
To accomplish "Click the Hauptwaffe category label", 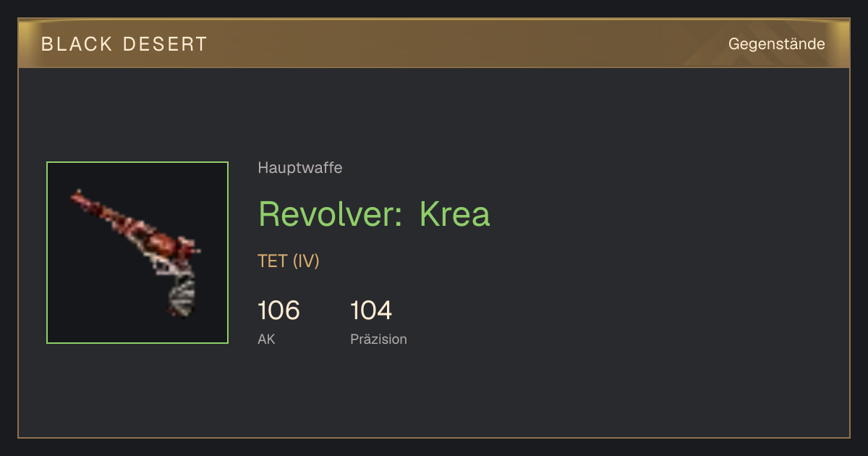I will pos(300,168).
